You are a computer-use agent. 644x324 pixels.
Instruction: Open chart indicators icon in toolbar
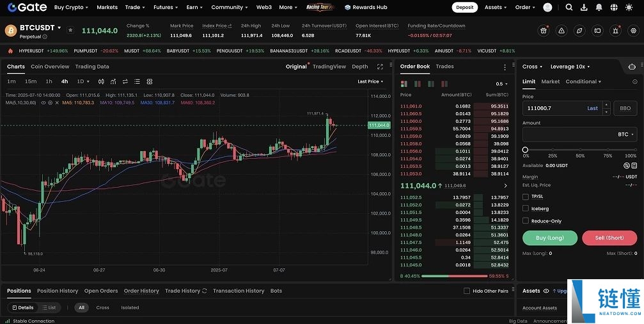[113, 81]
